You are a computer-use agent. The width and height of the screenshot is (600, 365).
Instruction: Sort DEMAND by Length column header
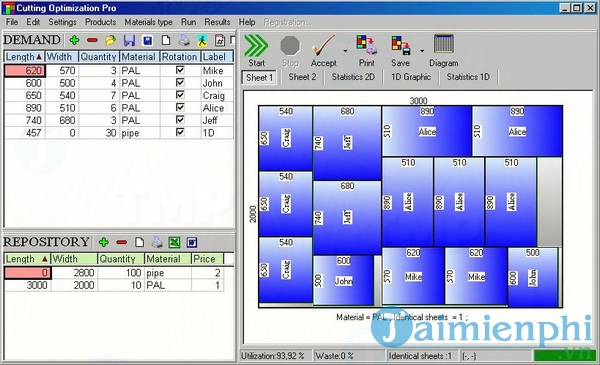[x=24, y=57]
